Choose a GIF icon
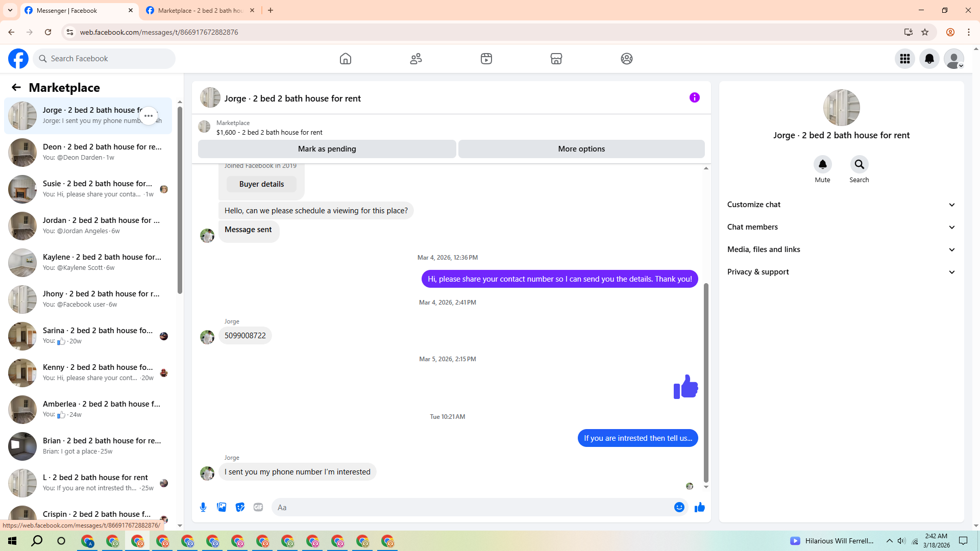980x551 pixels. point(258,507)
